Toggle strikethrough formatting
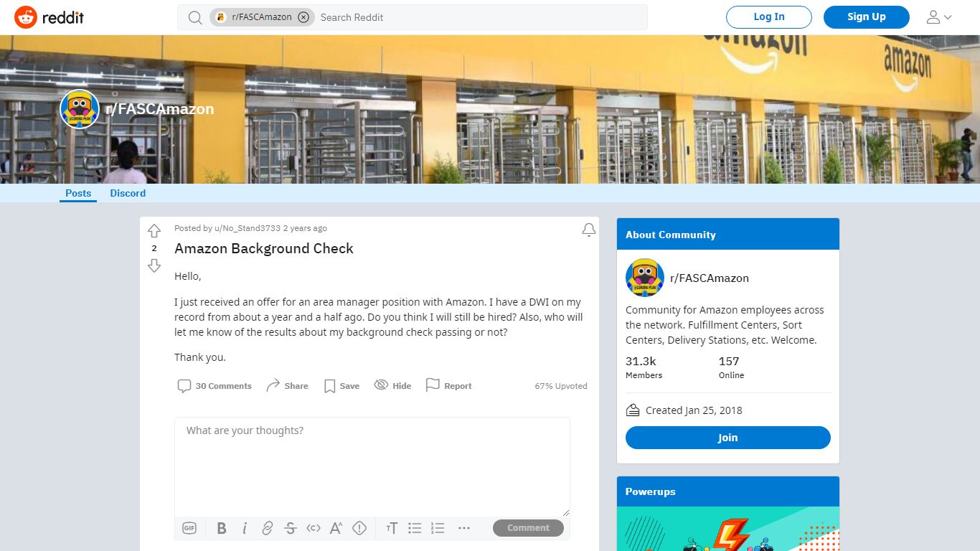This screenshot has height=551, width=980. (x=291, y=528)
